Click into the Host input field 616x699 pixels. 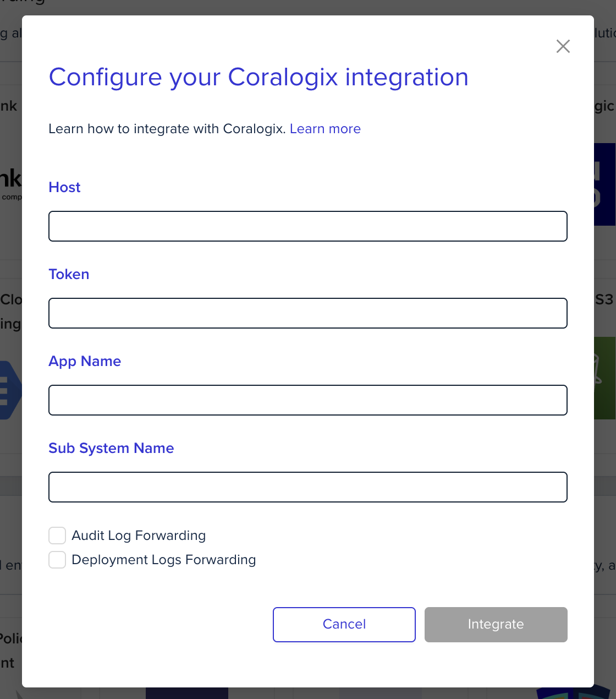(x=308, y=226)
